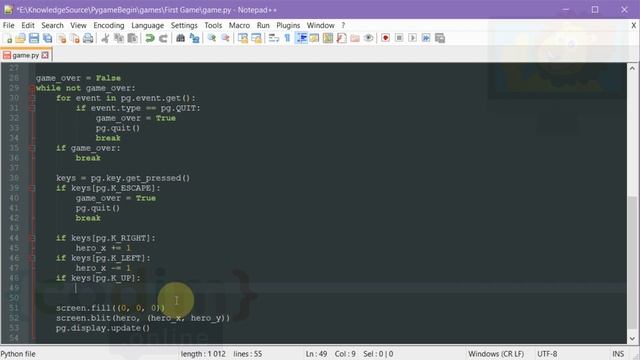Close the game.py tab with its red X
The image size is (640, 360).
pos(45,55)
